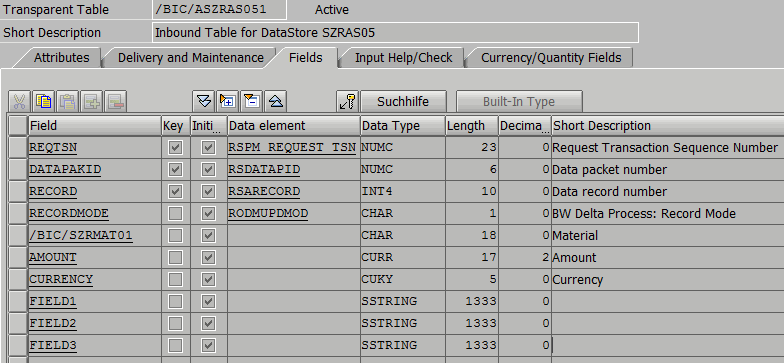Click the Expand All double-arrow-down icon
Screen dimensions: 784x363
(x=204, y=102)
